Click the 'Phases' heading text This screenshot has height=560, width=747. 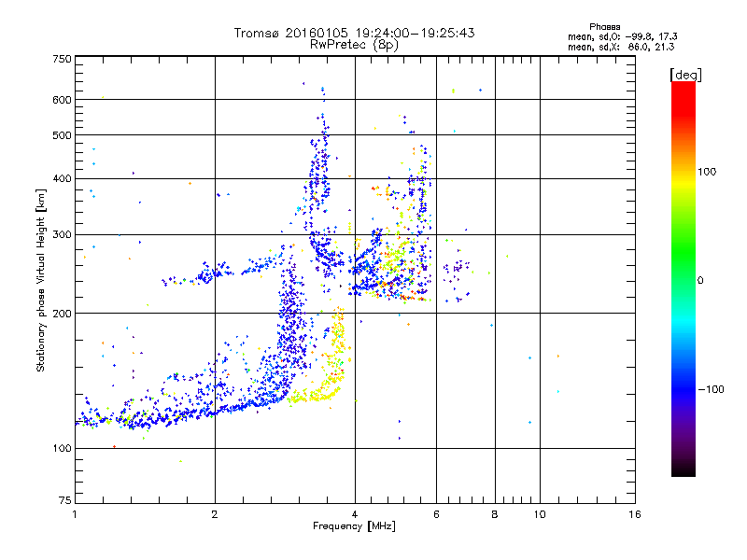(604, 27)
